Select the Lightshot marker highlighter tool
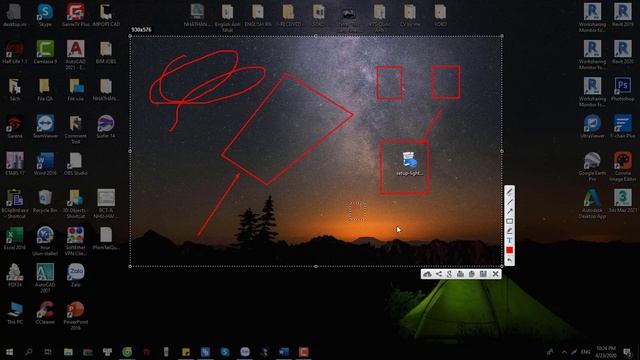Viewport: 640px width, 360px height. (509, 231)
